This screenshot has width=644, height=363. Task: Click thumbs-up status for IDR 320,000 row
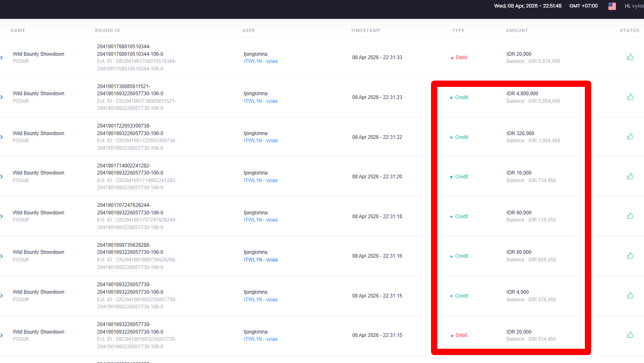click(x=630, y=136)
